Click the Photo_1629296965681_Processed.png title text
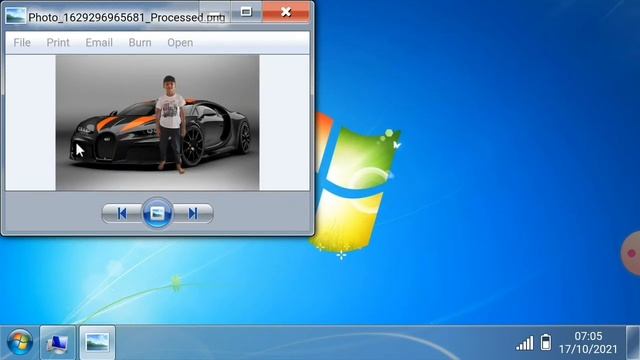The width and height of the screenshot is (640, 360). (x=127, y=17)
